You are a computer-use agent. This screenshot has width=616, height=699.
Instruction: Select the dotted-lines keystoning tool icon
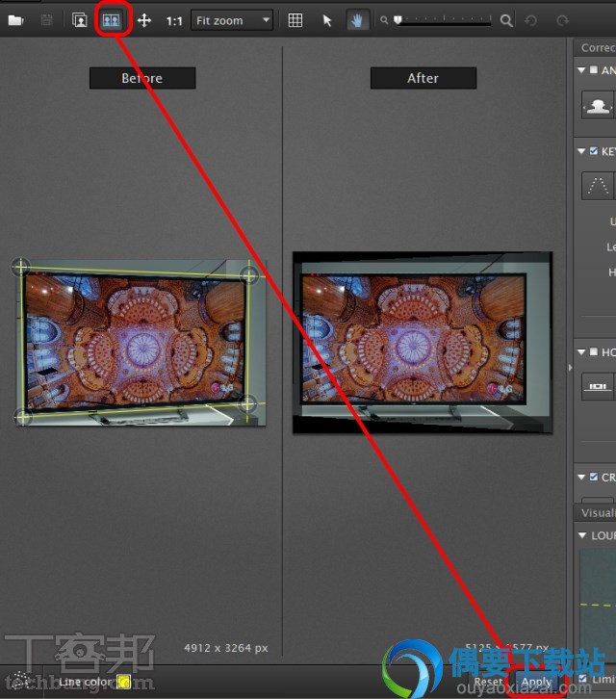tap(598, 186)
